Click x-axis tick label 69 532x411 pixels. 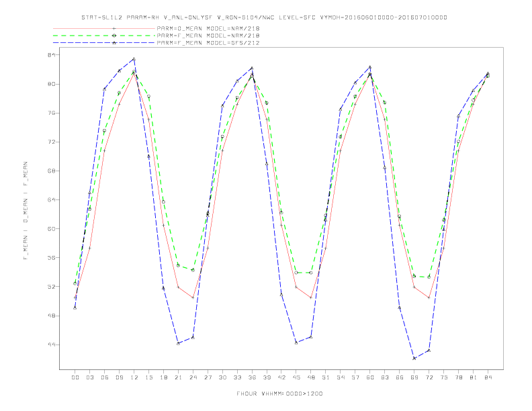pyautogui.click(x=414, y=377)
